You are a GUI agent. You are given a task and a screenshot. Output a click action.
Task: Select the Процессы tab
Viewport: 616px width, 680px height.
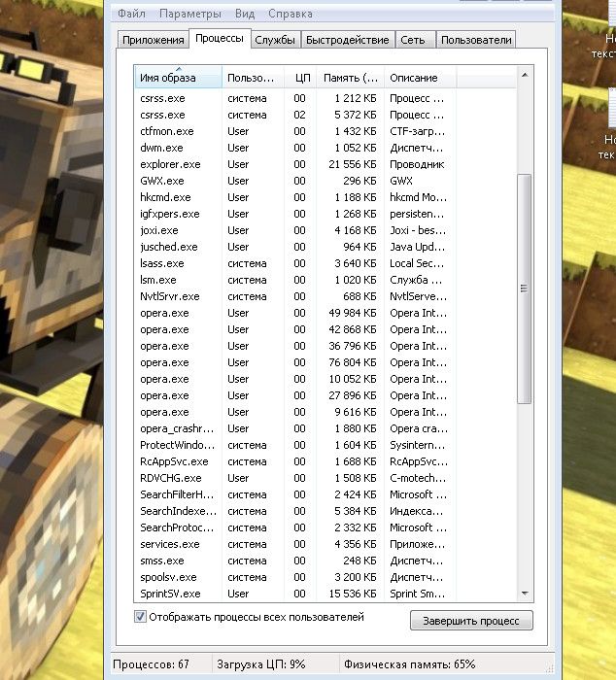pyautogui.click(x=220, y=38)
